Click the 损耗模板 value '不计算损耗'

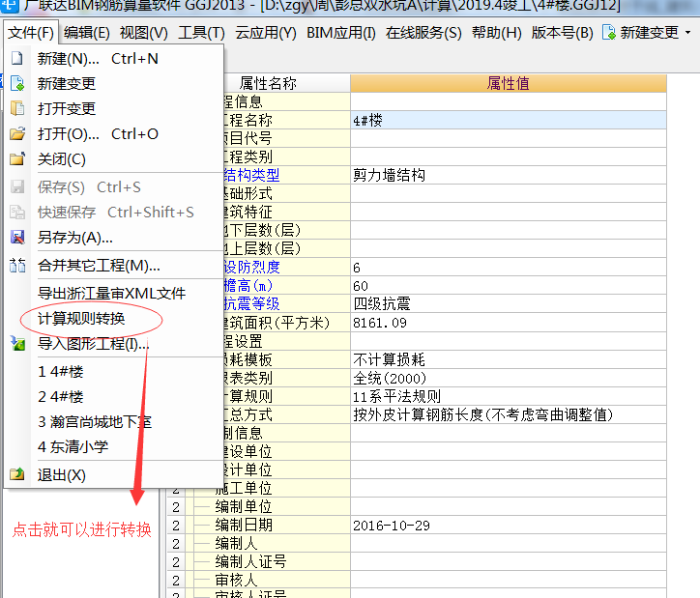pyautogui.click(x=508, y=359)
